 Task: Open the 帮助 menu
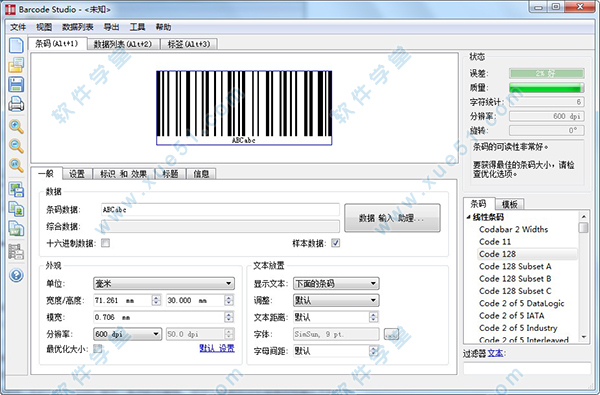click(x=163, y=27)
